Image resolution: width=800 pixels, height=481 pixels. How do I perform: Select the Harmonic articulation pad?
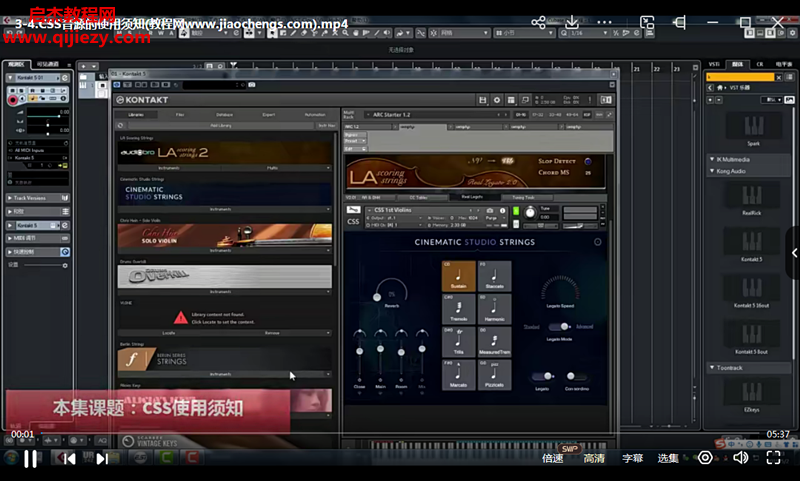(494, 309)
